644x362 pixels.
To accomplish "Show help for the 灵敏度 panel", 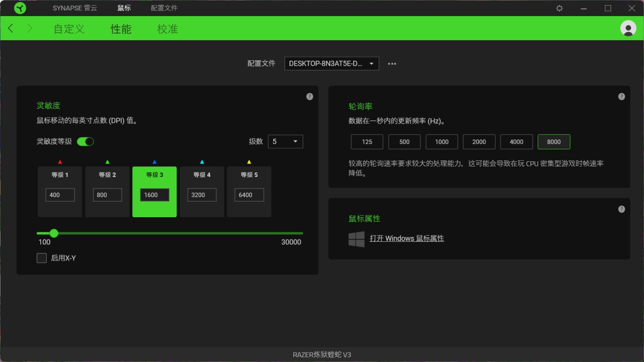I will (x=309, y=97).
